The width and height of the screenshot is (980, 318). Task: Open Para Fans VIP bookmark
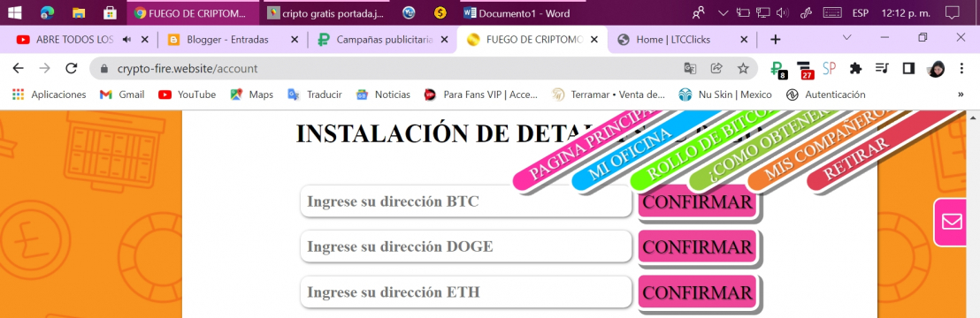pyautogui.click(x=480, y=95)
